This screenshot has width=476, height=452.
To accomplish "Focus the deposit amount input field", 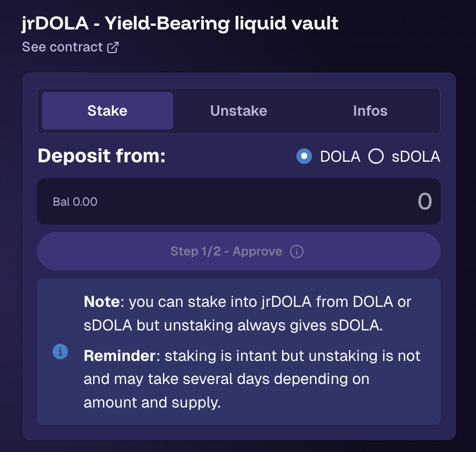I will [x=257, y=201].
